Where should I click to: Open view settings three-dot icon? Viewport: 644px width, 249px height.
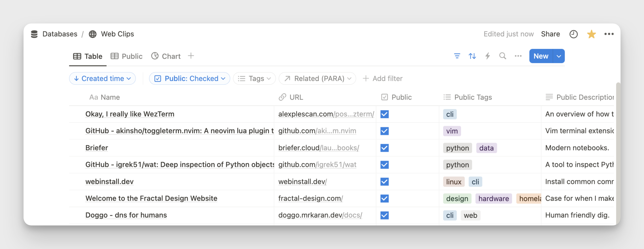tap(518, 56)
